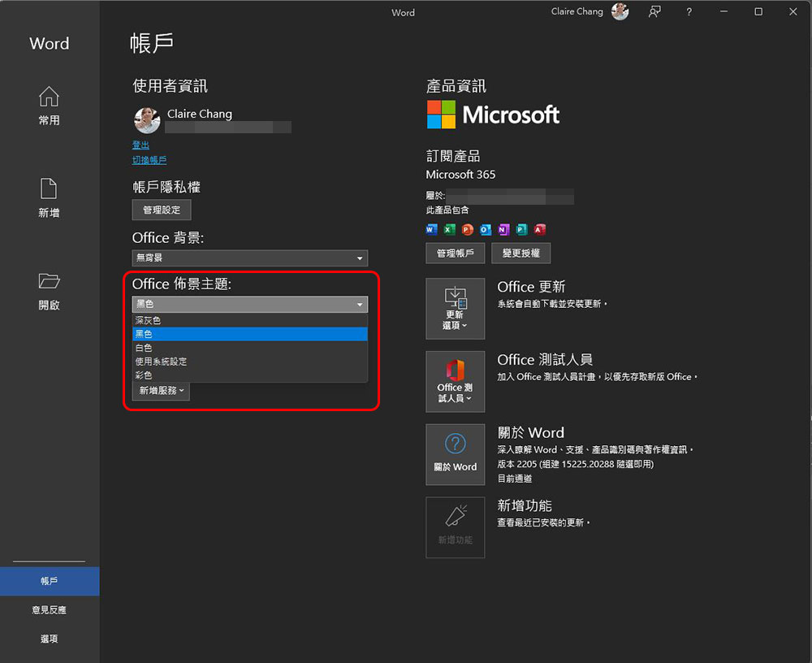Click the 管理帳戶 button
This screenshot has width=812, height=663.
[x=456, y=253]
